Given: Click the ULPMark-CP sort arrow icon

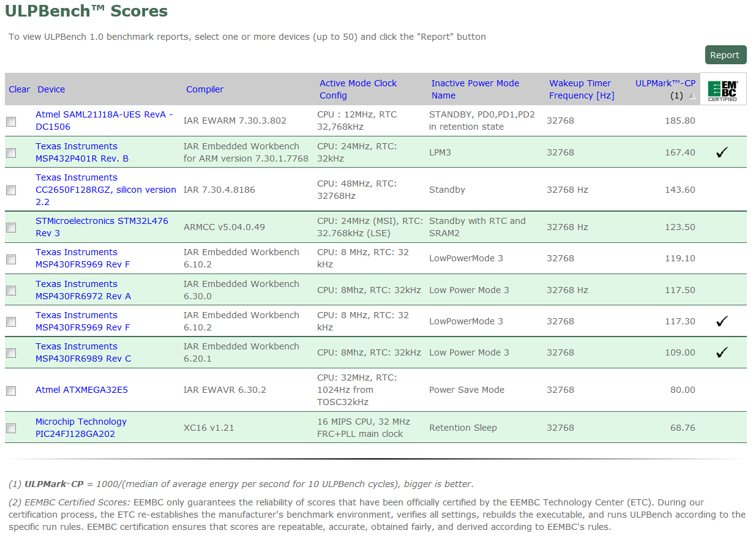Looking at the screenshot, I should coord(692,96).
